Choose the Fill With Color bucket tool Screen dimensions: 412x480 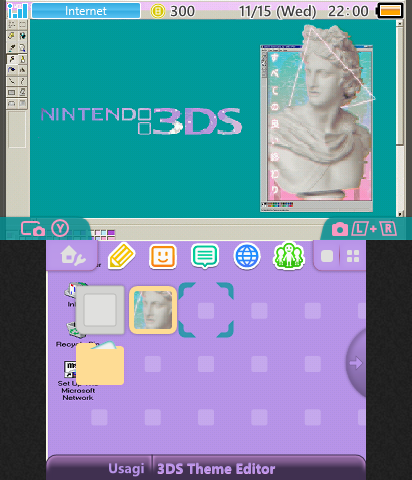coord(22,36)
